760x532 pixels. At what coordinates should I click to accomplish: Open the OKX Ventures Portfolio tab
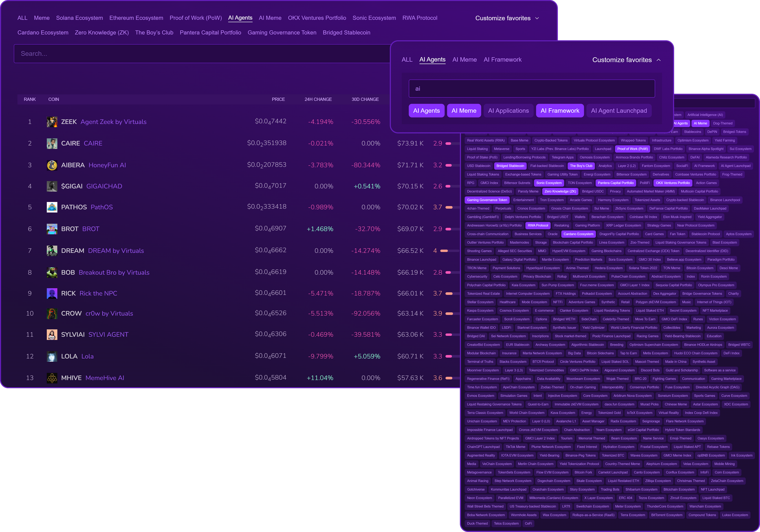click(317, 18)
